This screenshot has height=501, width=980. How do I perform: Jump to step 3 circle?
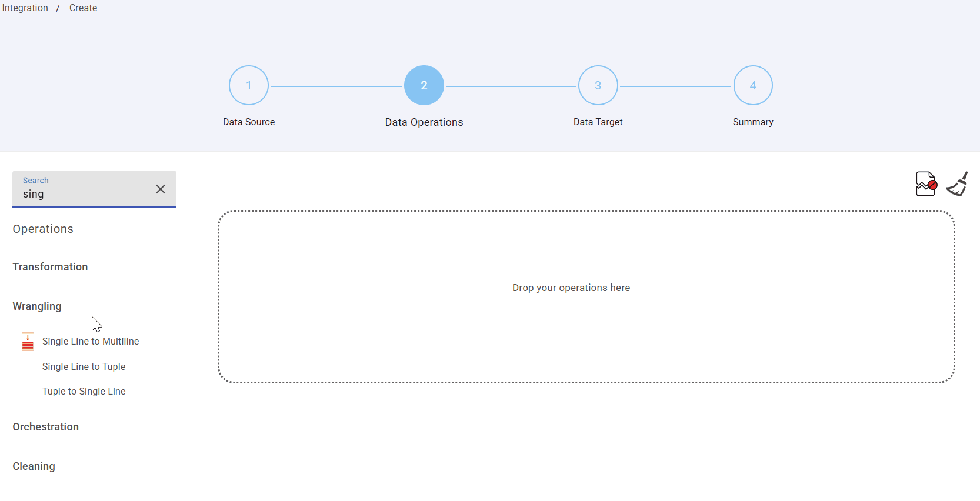pyautogui.click(x=598, y=85)
